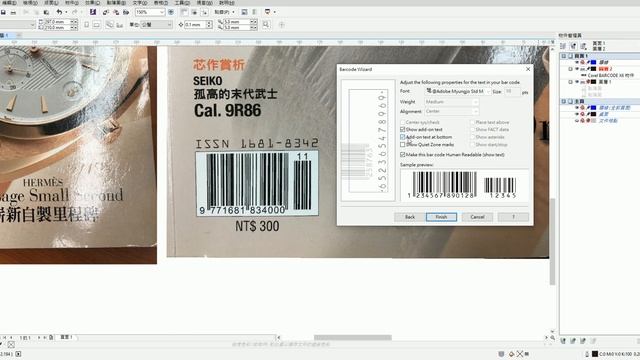Toggle Show add-on text checkbox
This screenshot has height=360, width=640.
[403, 129]
